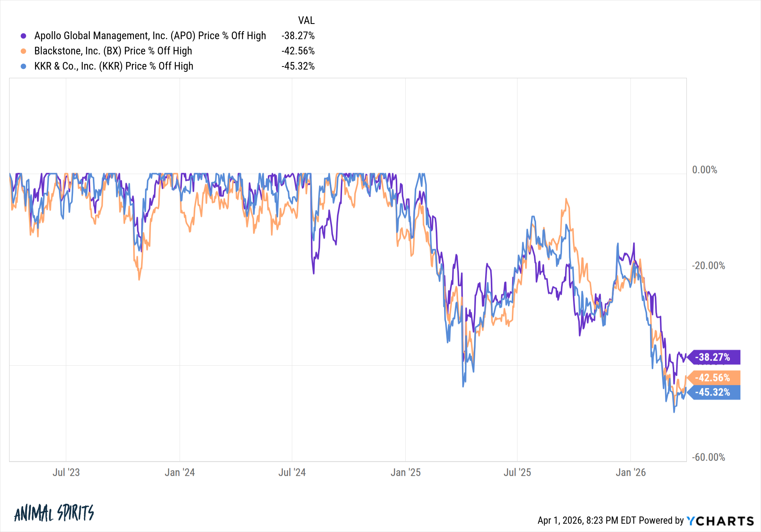Click the blue KKR legend dot
The width and height of the screenshot is (761, 532).
click(x=24, y=66)
